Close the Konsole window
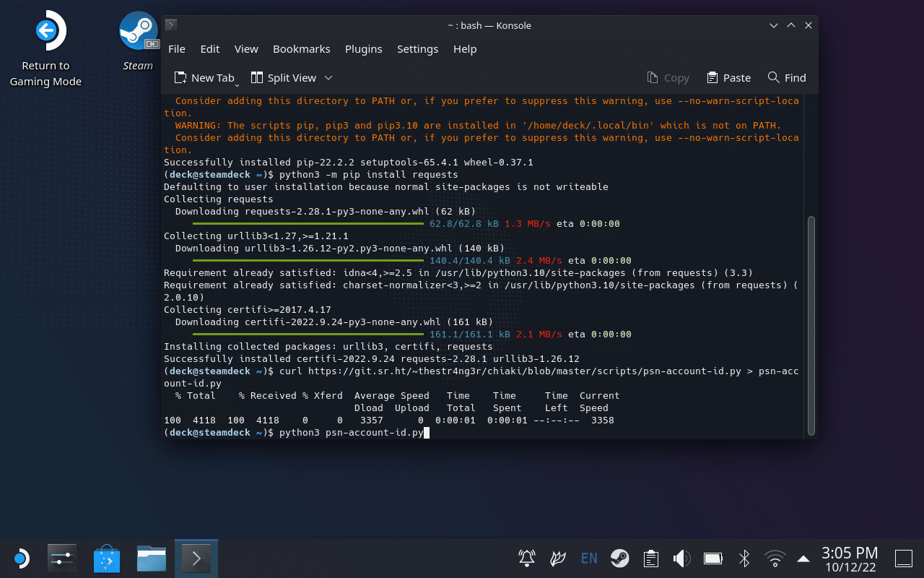Screen dimensions: 924x578 [808, 25]
